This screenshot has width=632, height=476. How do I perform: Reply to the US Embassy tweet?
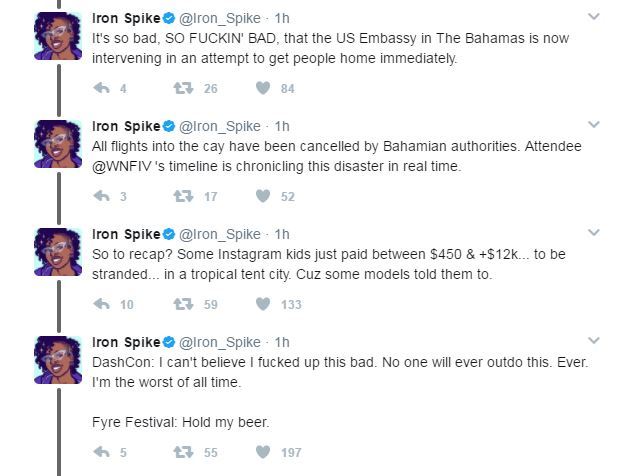pyautogui.click(x=100, y=89)
